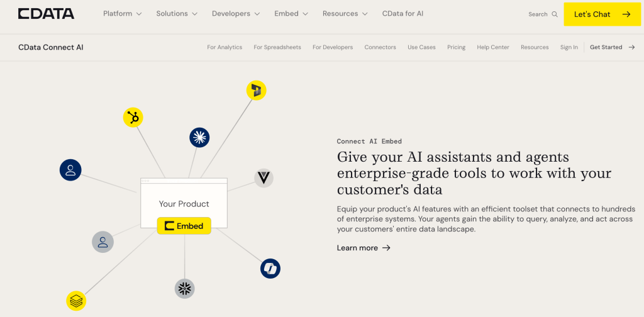644x317 pixels.
Task: Expand the Embed menu chevron
Action: [x=305, y=14]
